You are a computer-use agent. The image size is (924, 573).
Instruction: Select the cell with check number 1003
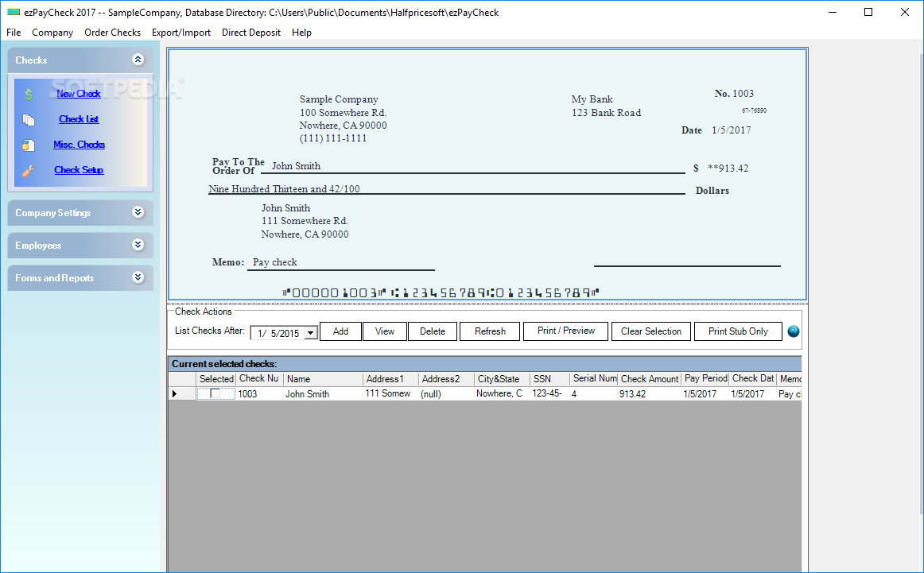259,393
